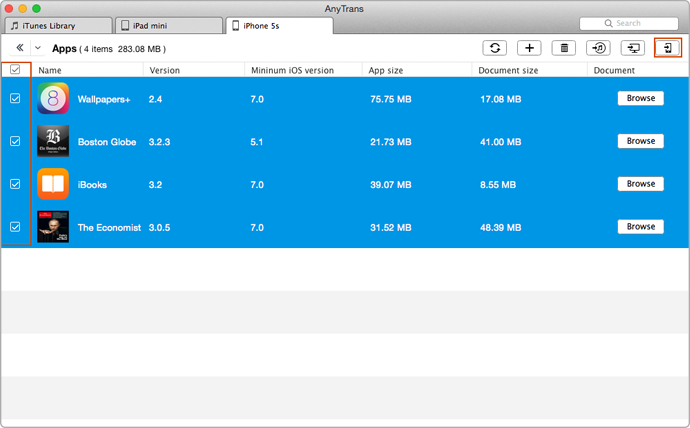Toggle the select-all checkbox in header

click(x=15, y=70)
